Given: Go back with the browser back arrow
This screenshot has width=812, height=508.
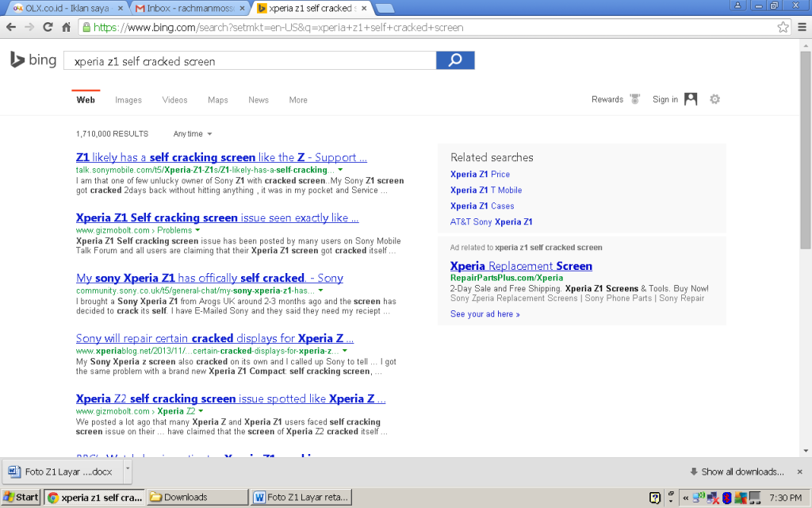Looking at the screenshot, I should [x=11, y=27].
